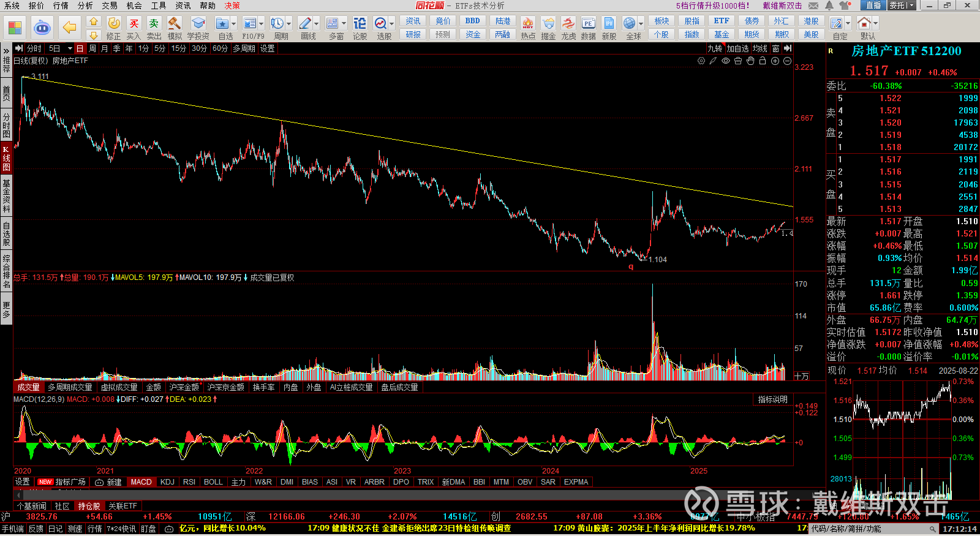
Task: Go back with the yellow left arrow
Action: click(69, 28)
